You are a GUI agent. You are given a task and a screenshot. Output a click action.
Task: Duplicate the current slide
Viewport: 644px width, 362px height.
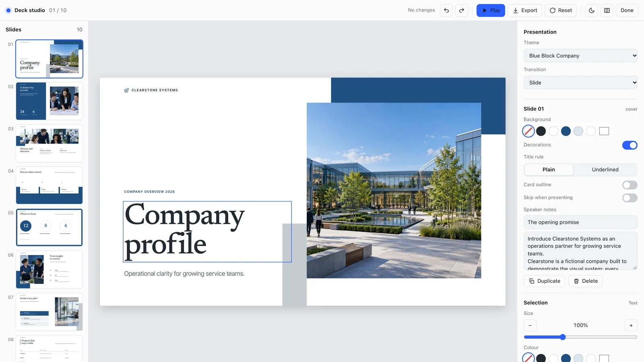(545, 281)
